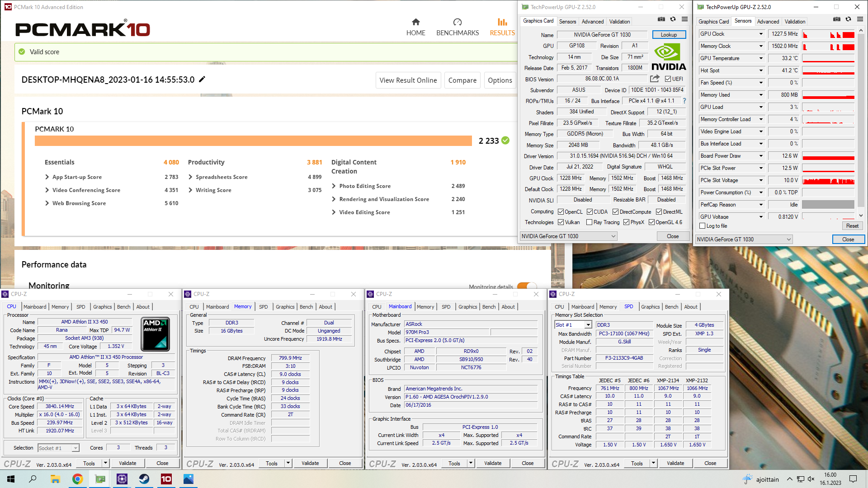
Task: Toggle UEFI checkbox in GPU-Z
Action: tap(668, 79)
